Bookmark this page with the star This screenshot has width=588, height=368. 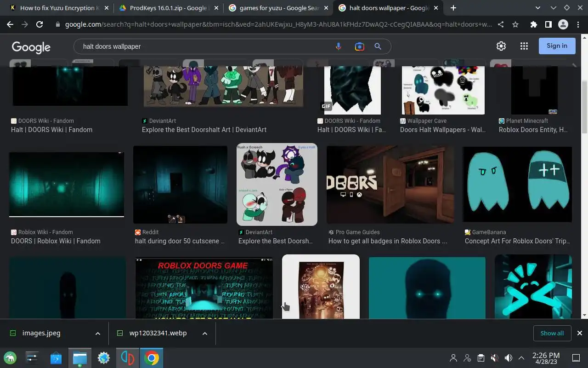click(515, 24)
